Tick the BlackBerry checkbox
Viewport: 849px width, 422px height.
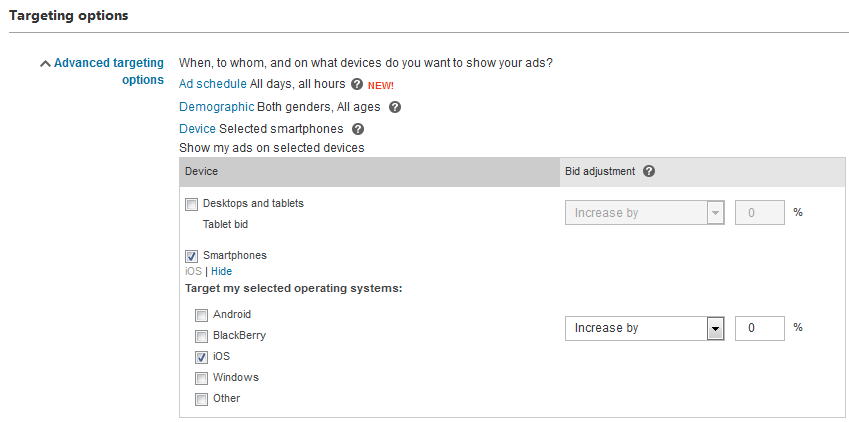pos(201,336)
